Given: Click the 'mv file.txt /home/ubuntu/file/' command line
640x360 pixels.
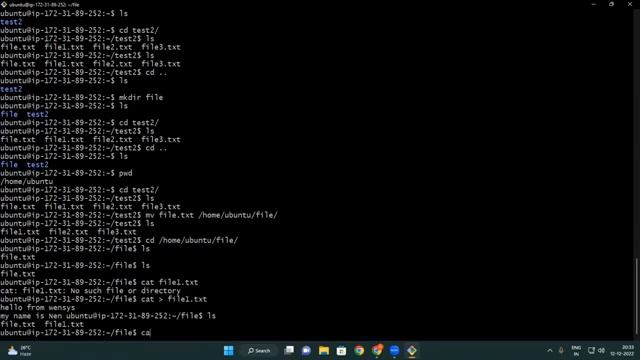Looking at the screenshot, I should (139, 215).
